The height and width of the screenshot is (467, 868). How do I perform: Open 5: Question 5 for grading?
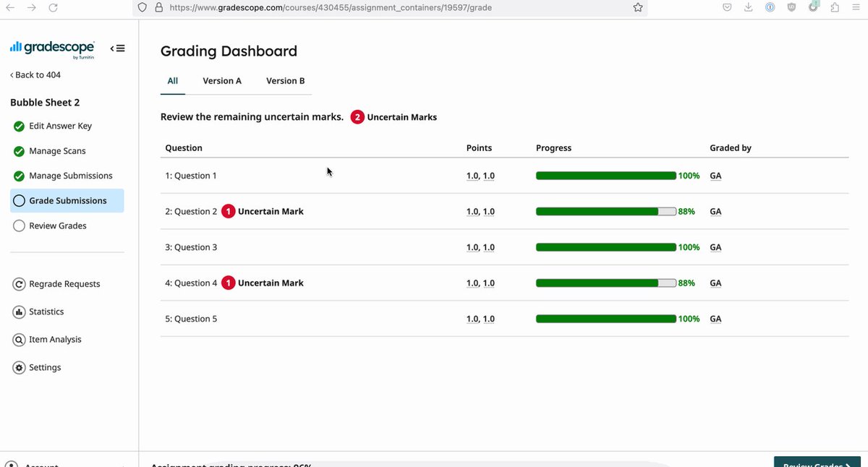191,319
